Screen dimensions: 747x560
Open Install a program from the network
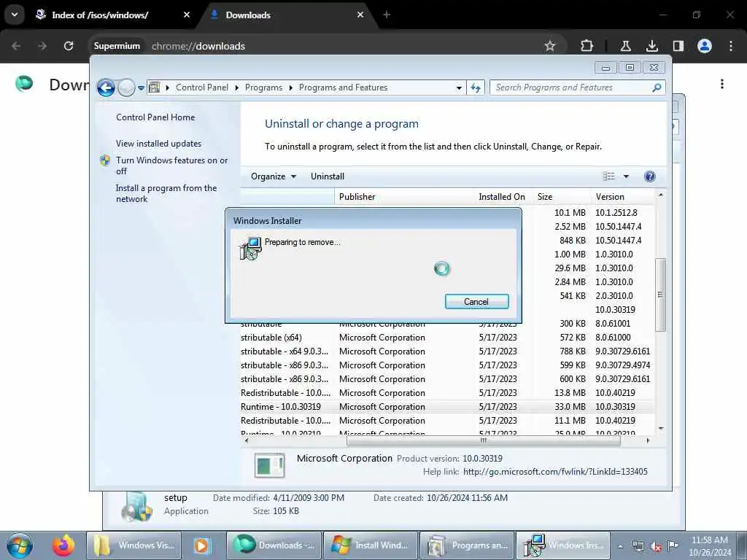(x=166, y=193)
